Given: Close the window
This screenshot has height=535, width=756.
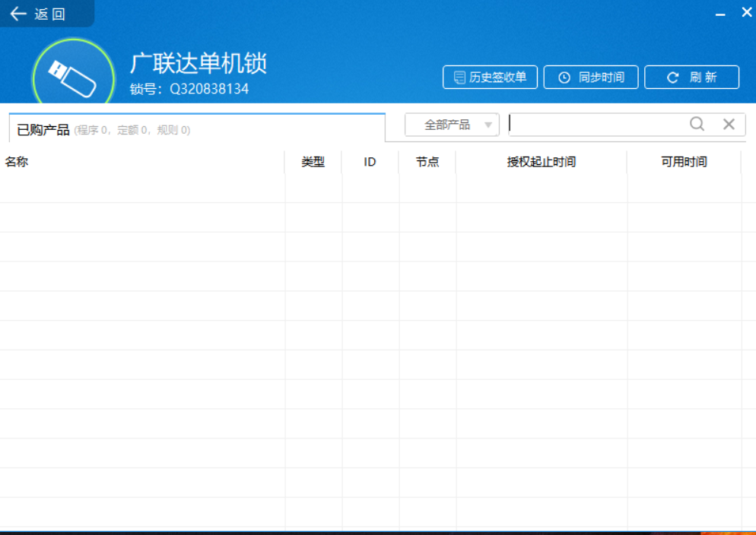Looking at the screenshot, I should coord(746,12).
